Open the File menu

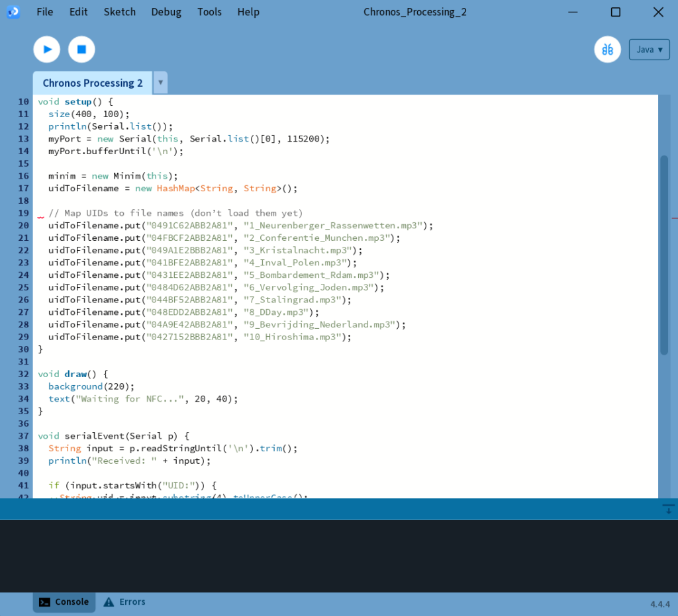click(x=45, y=12)
